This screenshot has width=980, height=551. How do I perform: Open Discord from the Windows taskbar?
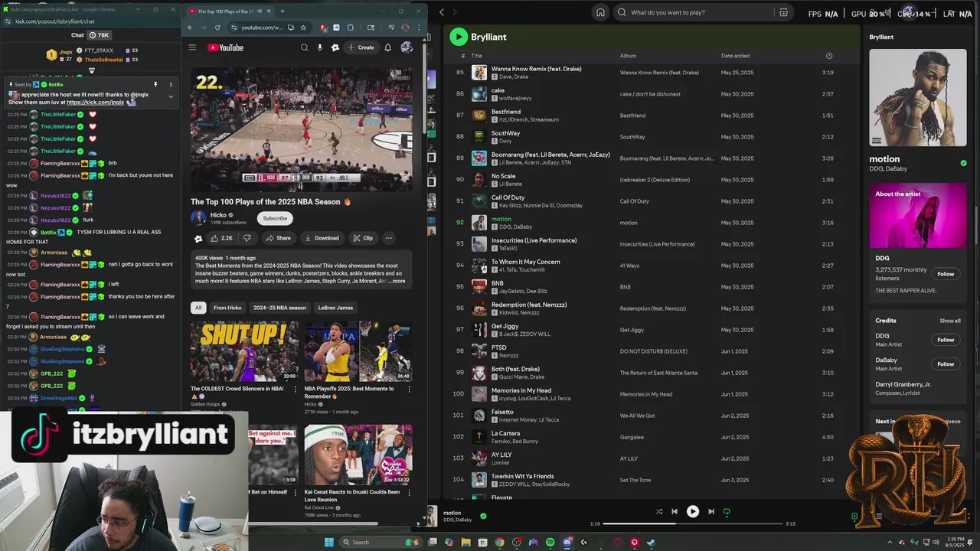567,542
